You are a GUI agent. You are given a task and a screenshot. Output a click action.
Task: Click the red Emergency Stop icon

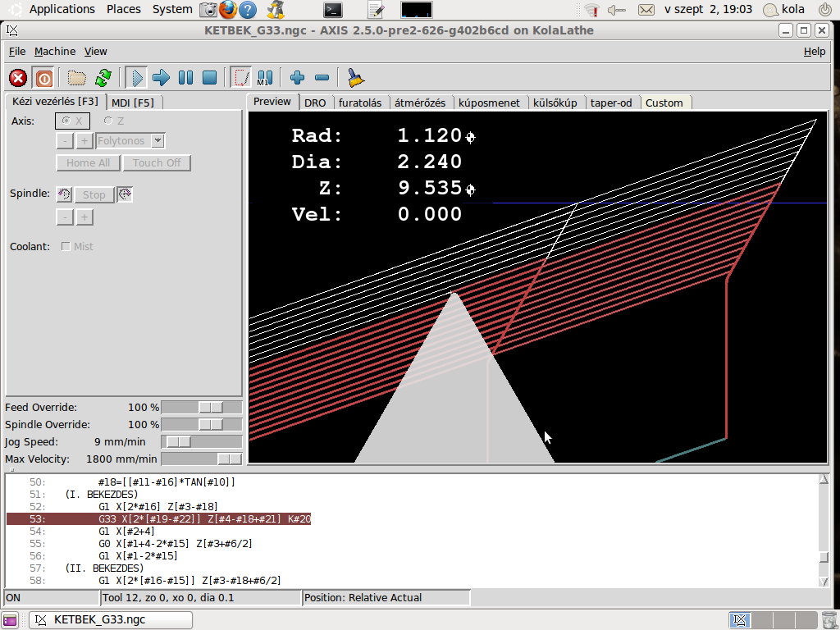[x=18, y=78]
